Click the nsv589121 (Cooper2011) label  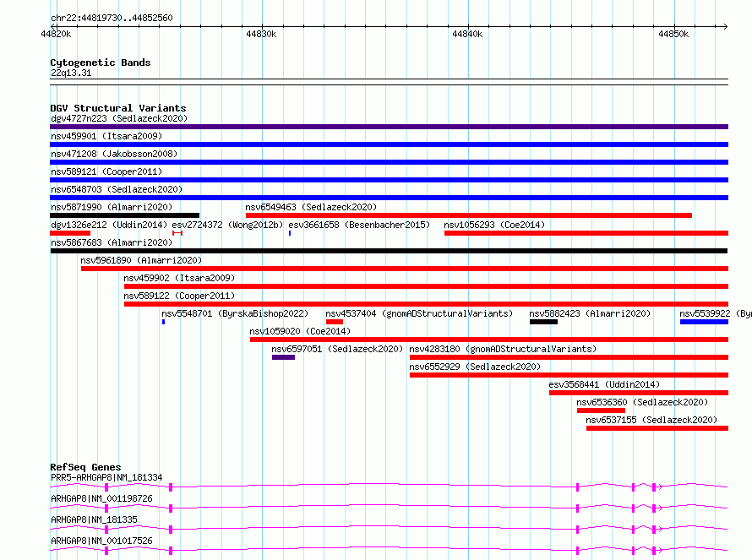pos(106,171)
